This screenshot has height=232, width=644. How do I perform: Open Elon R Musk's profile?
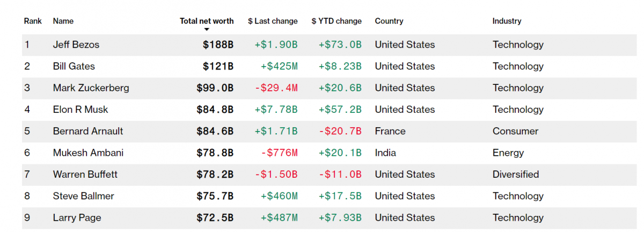[80, 110]
